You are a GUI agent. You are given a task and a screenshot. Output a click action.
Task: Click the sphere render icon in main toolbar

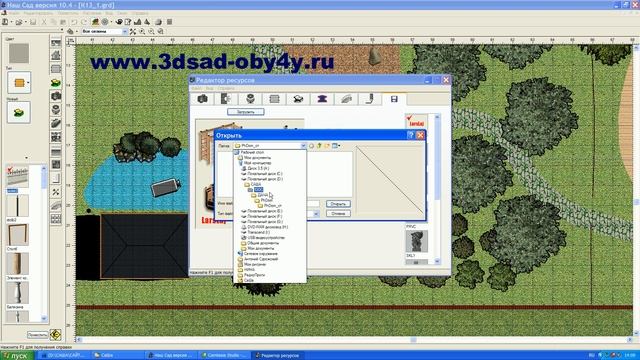tap(158, 22)
